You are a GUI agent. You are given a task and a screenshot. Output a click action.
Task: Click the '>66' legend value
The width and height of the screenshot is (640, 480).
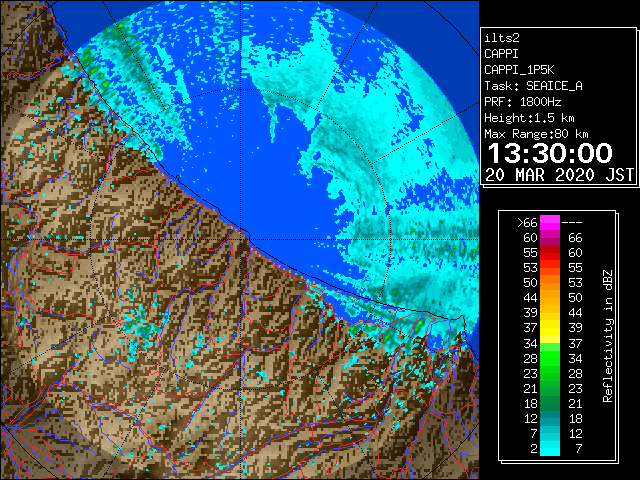[527, 223]
